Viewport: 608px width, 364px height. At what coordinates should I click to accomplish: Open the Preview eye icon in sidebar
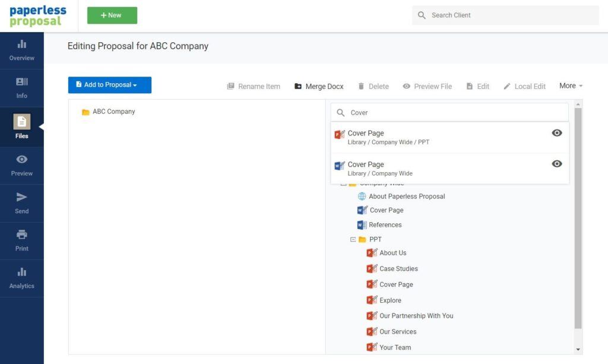[x=21, y=165]
